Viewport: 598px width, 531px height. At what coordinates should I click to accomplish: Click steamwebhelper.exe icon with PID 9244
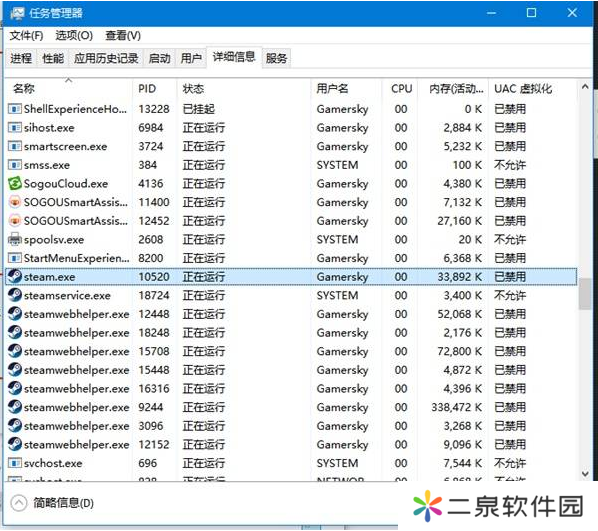15,407
